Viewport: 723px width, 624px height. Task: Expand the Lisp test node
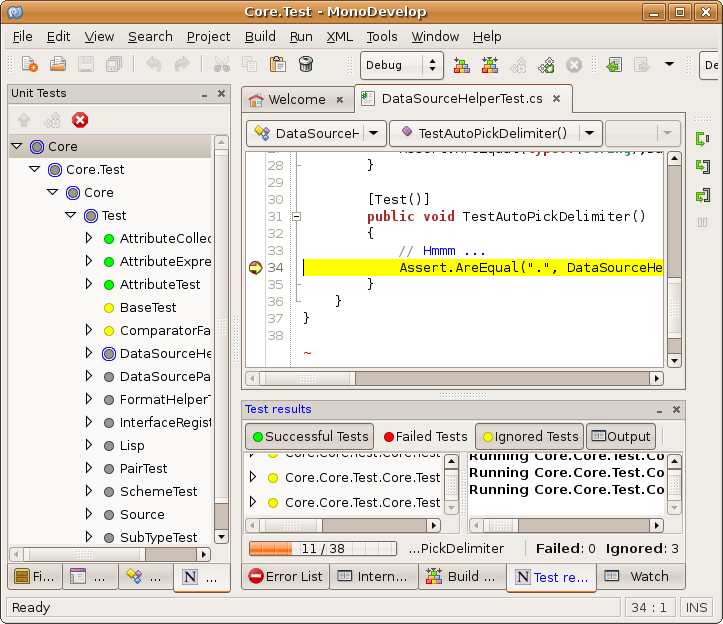coord(89,445)
